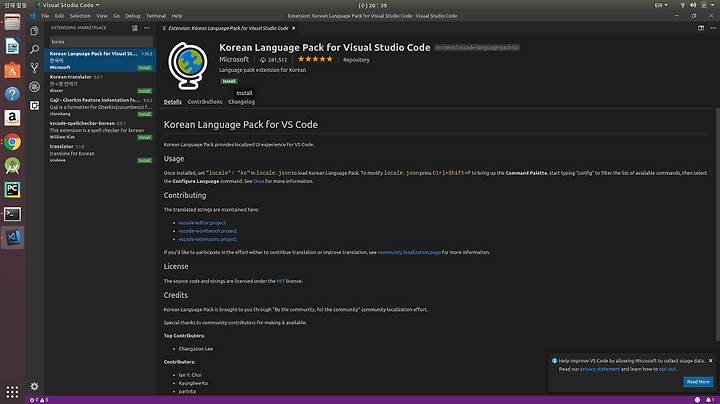
Task: Open Terminal from the dock
Action: pos(12,213)
